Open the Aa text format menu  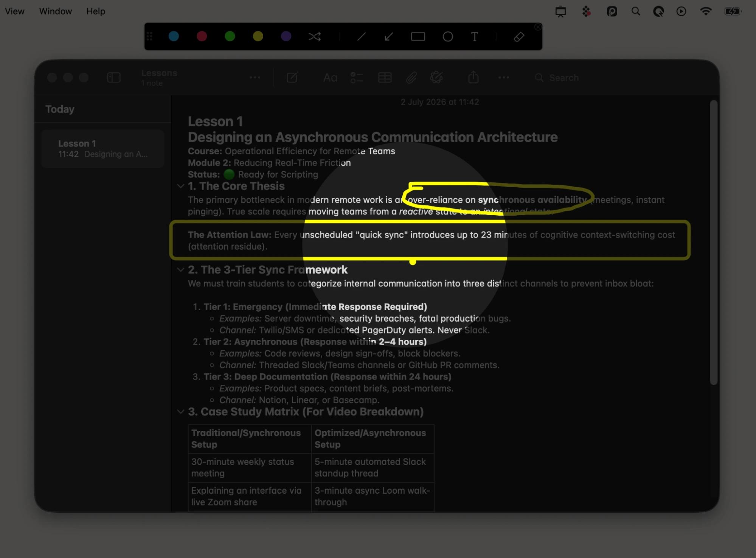pos(330,78)
